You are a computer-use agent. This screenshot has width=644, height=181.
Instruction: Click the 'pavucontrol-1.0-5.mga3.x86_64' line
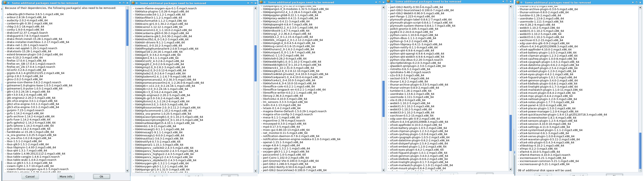click(x=283, y=155)
